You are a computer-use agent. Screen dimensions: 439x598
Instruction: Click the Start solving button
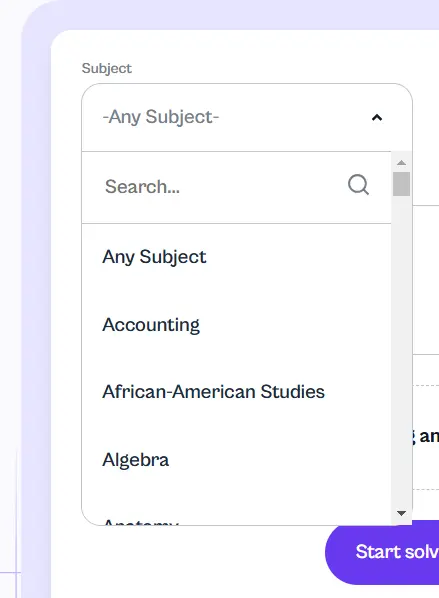tap(382, 552)
